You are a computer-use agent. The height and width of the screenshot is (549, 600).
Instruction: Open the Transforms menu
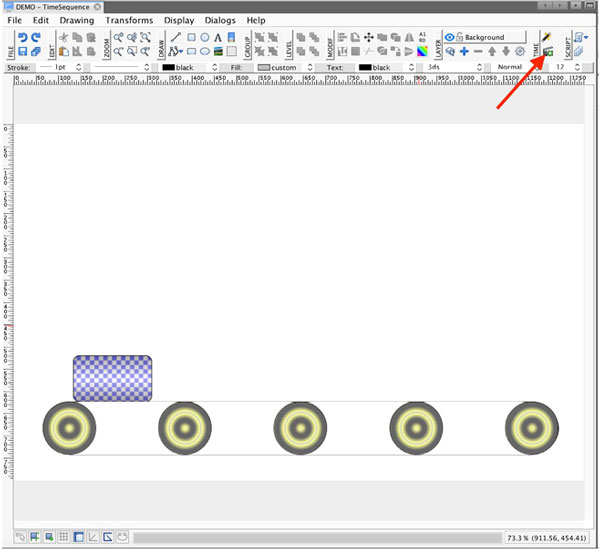(x=129, y=20)
